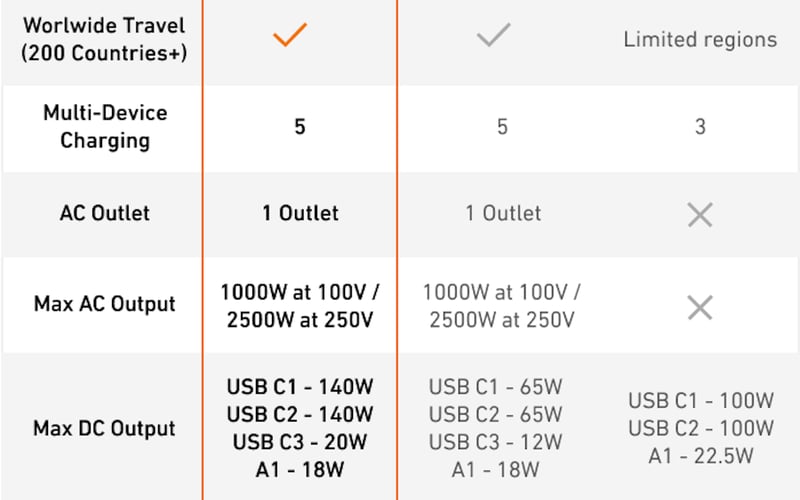Click the gray X in the Max AC Output row

[x=700, y=307]
